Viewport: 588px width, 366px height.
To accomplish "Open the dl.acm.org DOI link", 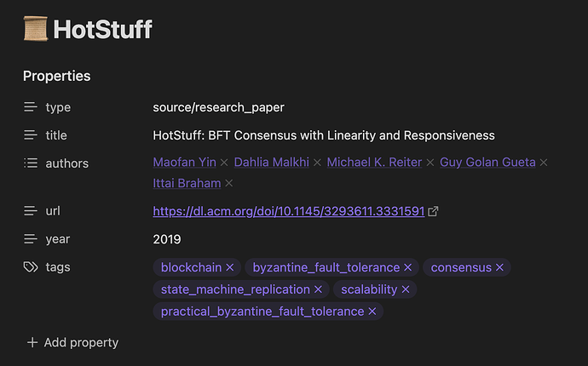I will pos(289,211).
